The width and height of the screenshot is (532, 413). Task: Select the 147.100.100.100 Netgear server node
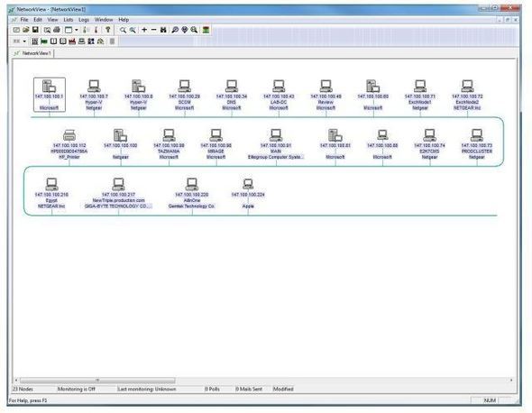coord(121,144)
